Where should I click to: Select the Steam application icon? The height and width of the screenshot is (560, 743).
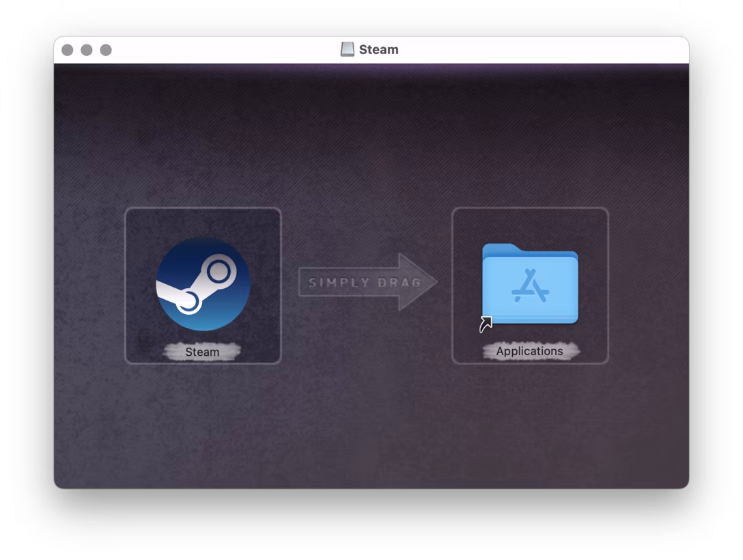coord(204,284)
